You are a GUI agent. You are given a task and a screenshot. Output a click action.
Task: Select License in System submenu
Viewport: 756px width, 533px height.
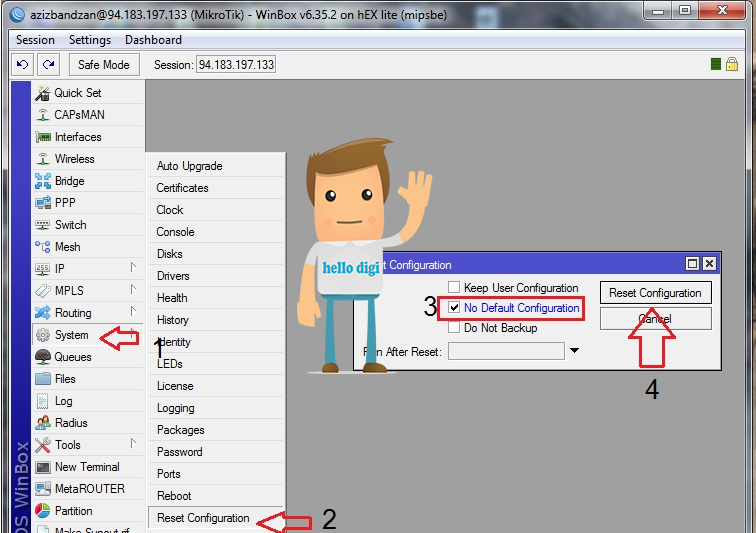click(216, 386)
